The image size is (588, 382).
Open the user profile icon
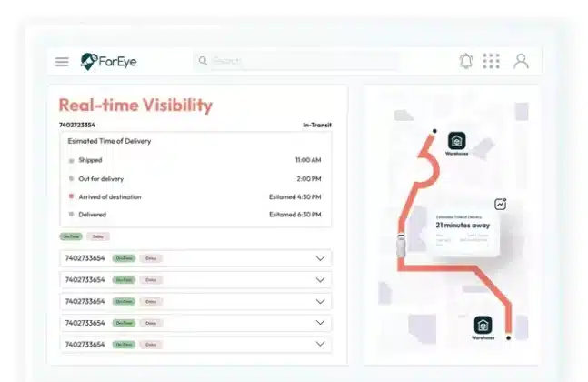(x=521, y=61)
